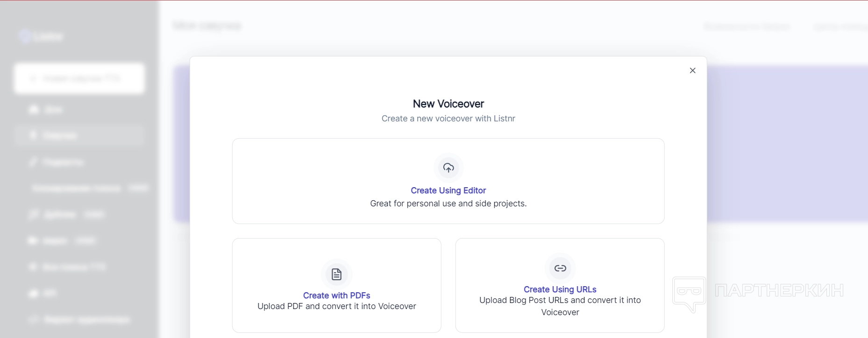Choose 'Create with PDFs' option
Viewport: 868px width, 338px height.
pyautogui.click(x=336, y=296)
